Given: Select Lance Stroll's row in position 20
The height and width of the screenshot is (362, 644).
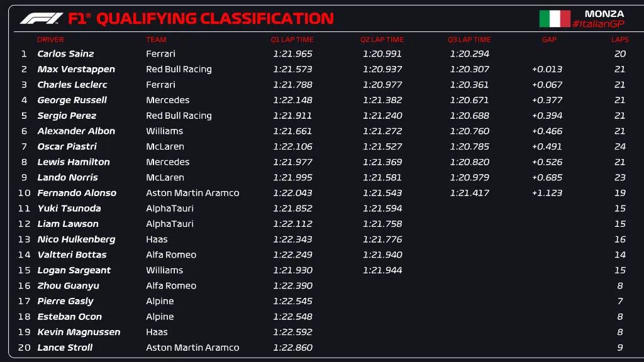Looking at the screenshot, I should (x=65, y=348).
